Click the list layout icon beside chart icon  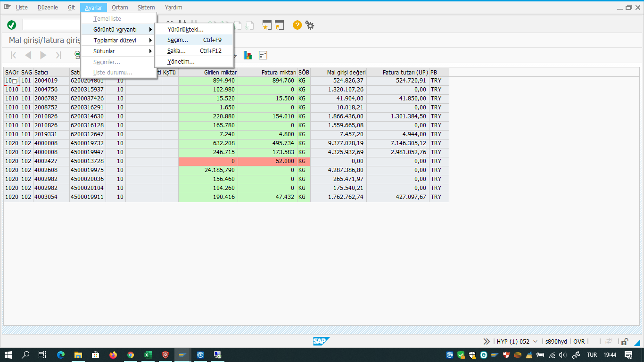(263, 55)
